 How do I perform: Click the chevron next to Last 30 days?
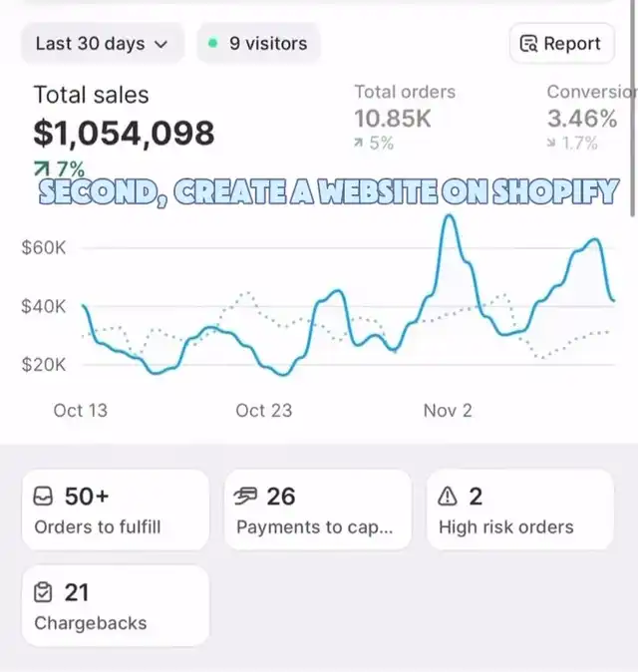tap(162, 44)
